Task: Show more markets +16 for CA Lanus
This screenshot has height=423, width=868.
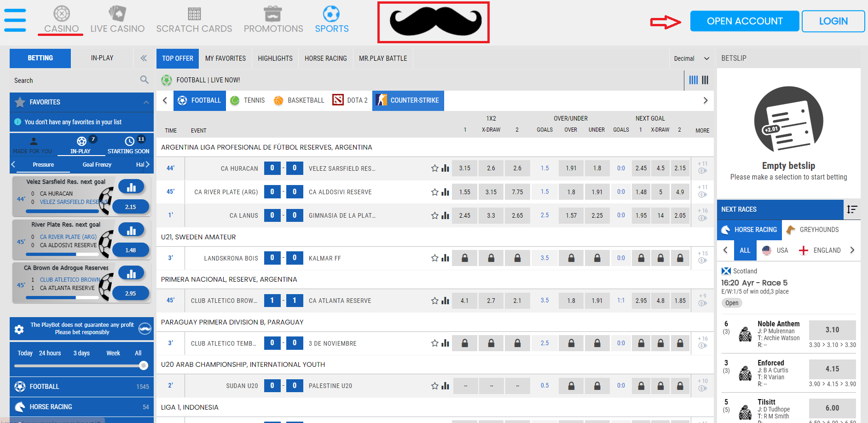Action: (x=702, y=214)
